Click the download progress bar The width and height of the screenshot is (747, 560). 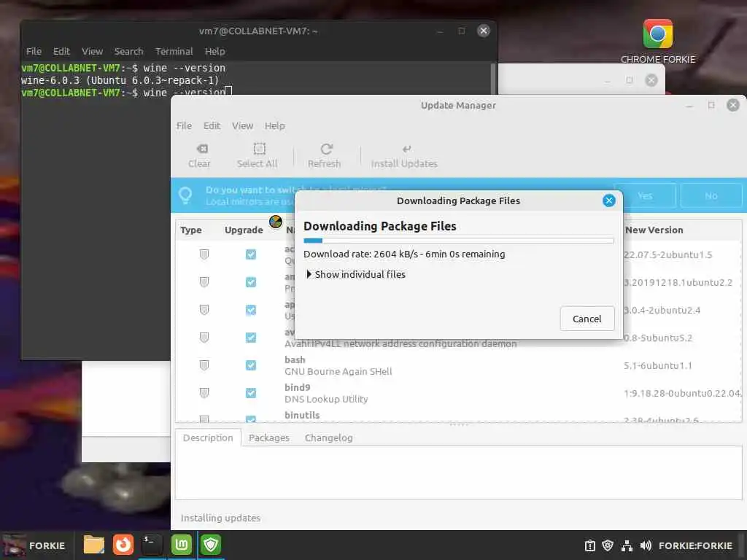tap(458, 241)
